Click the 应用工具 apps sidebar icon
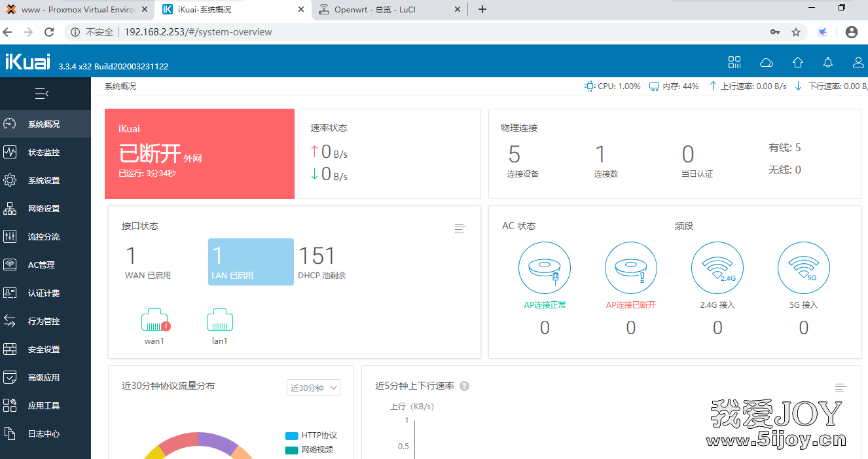The height and width of the screenshot is (459, 868). (10, 405)
